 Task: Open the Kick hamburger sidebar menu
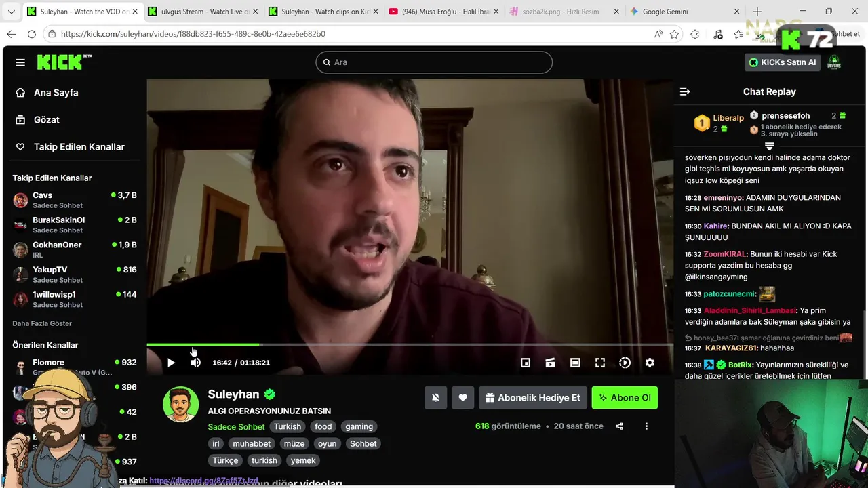[x=20, y=62]
